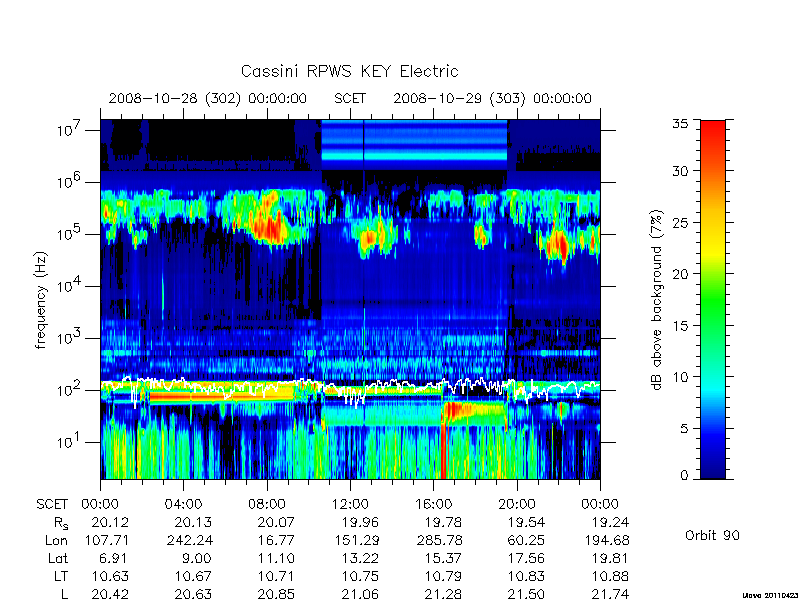800x600 pixels.
Task: Click the Rs value "19.78"
Action: (x=443, y=522)
